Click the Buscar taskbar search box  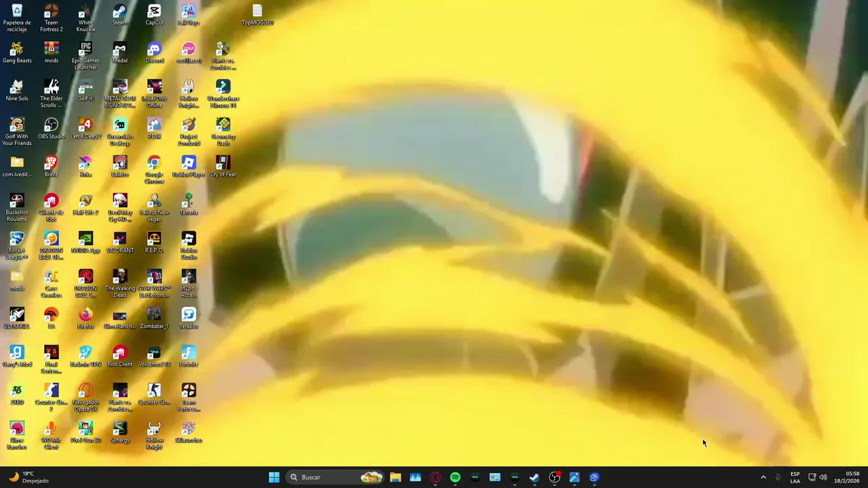(335, 477)
